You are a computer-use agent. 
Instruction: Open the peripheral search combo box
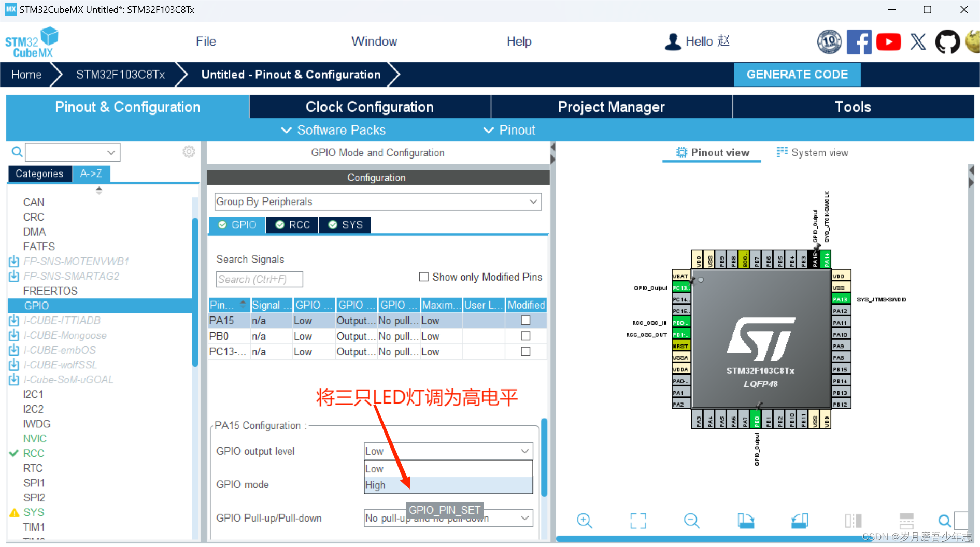click(73, 152)
